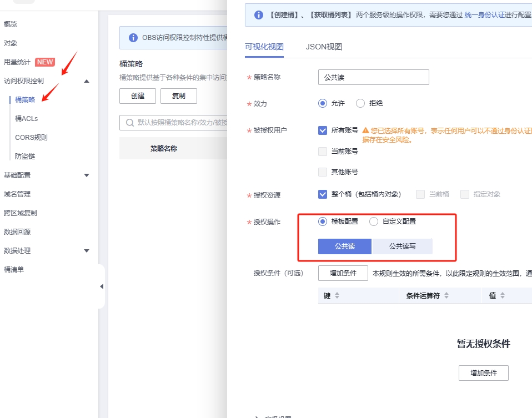This screenshot has width=532, height=418.
Task: Click the sort icon beside 条件运算符 column
Action: [446, 296]
